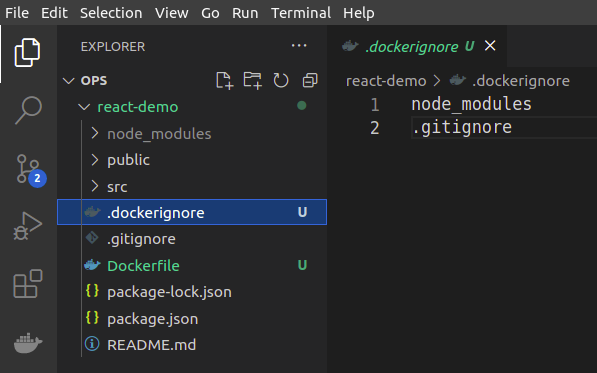Open the Edit menu
597x373 pixels.
coord(54,13)
